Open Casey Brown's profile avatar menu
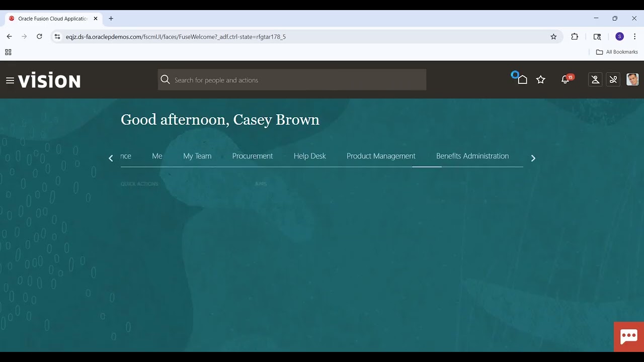The image size is (644, 362). 632,79
